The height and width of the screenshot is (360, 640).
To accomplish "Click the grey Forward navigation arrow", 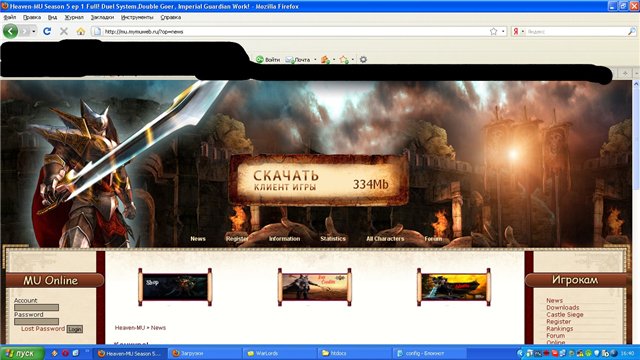I will 24,31.
